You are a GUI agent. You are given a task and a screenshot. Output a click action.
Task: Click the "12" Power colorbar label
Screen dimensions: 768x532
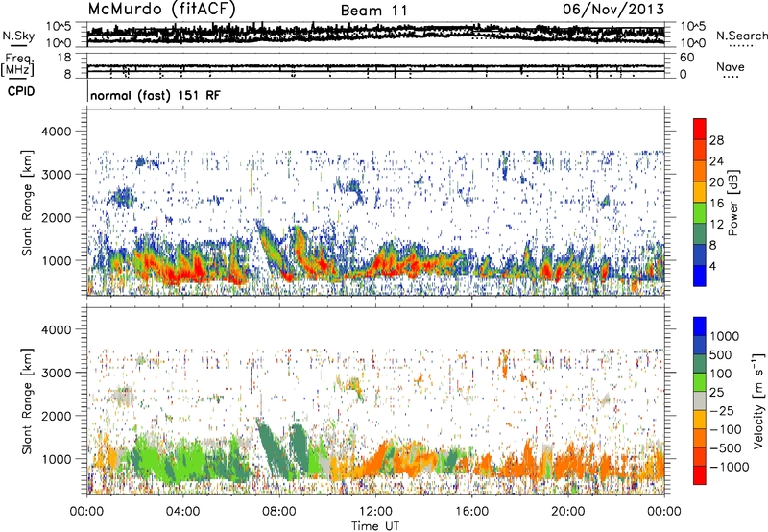716,225
